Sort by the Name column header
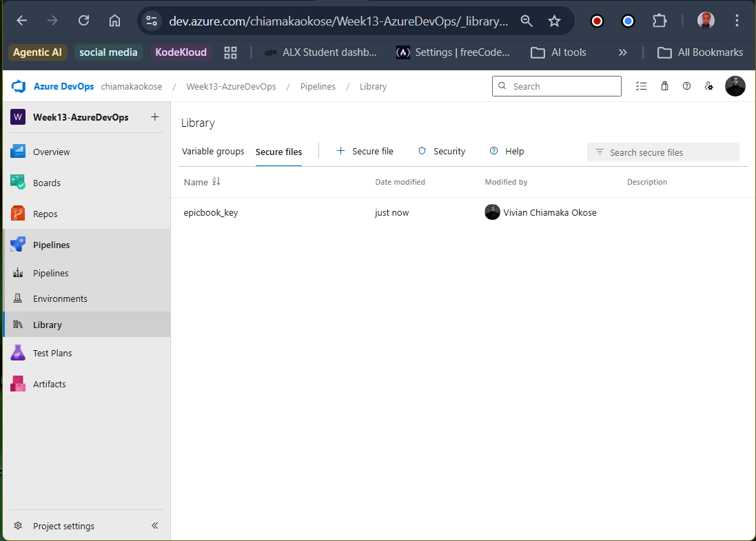756x541 pixels. click(x=201, y=182)
